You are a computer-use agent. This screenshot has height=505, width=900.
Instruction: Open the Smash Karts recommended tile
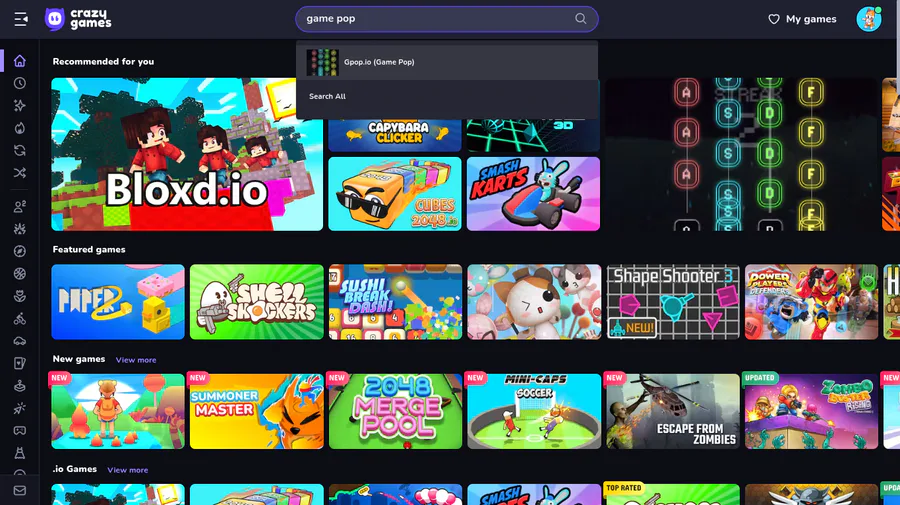[x=533, y=194]
